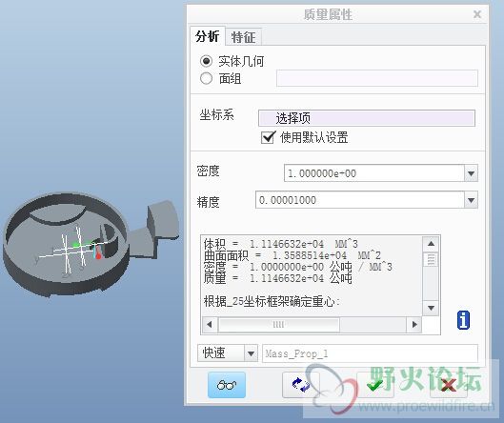Click the red X cancel icon
504x423 pixels.
(449, 385)
